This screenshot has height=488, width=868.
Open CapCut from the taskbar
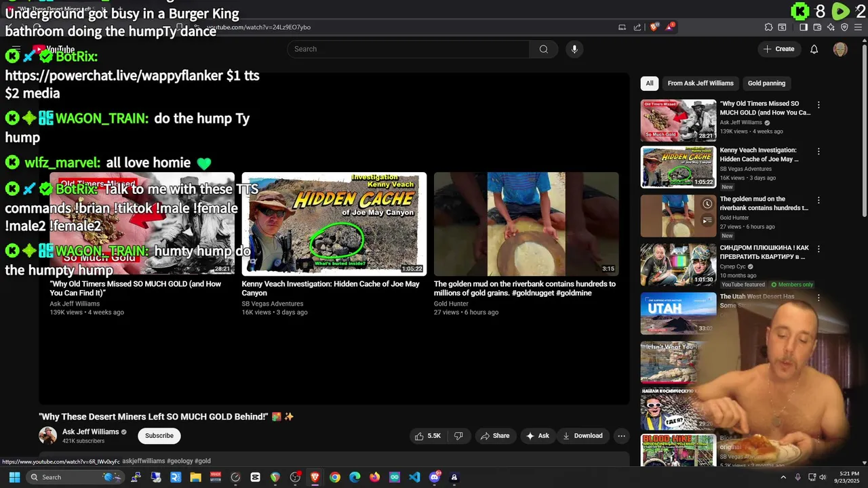pos(255,477)
